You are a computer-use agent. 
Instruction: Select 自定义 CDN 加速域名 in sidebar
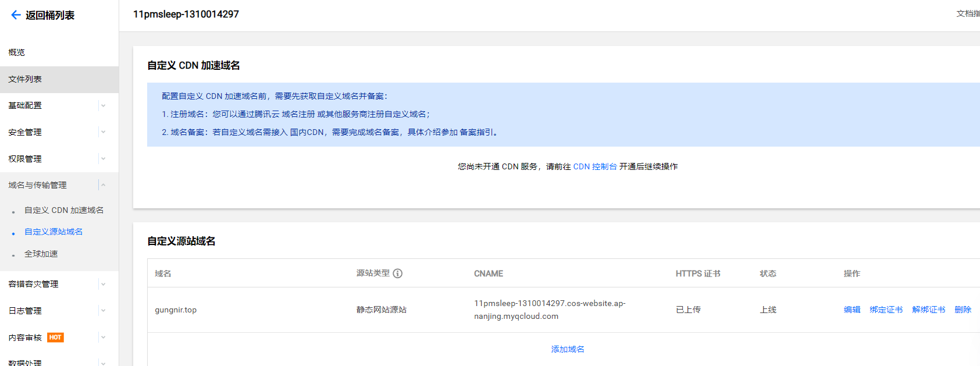tap(64, 210)
